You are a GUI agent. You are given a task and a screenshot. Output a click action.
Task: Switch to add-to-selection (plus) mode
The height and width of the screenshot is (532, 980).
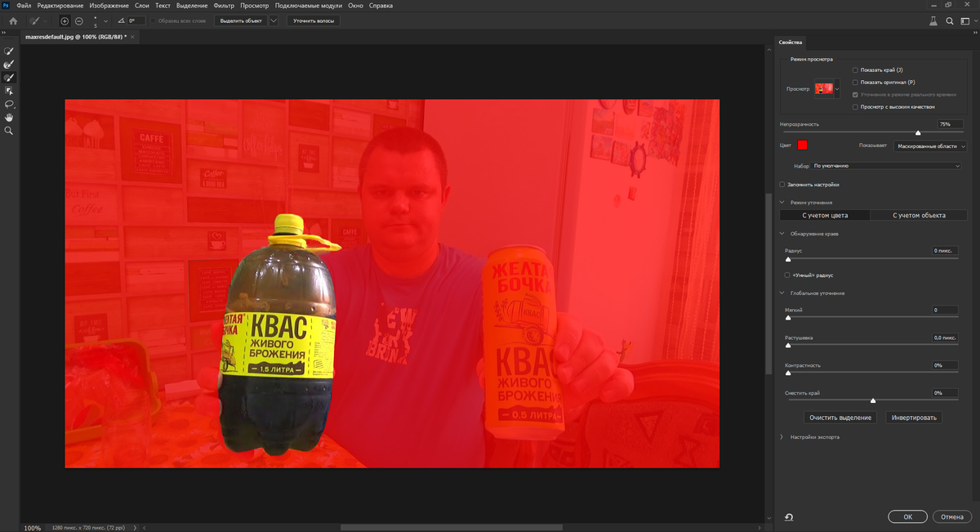(65, 20)
